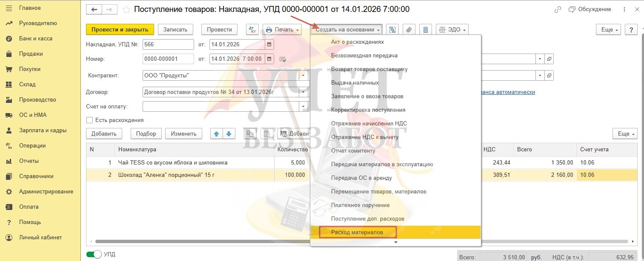Image resolution: width=644 pixels, height=261 pixels.
Task: Open the Создать на основании dropdown
Action: [x=346, y=29]
